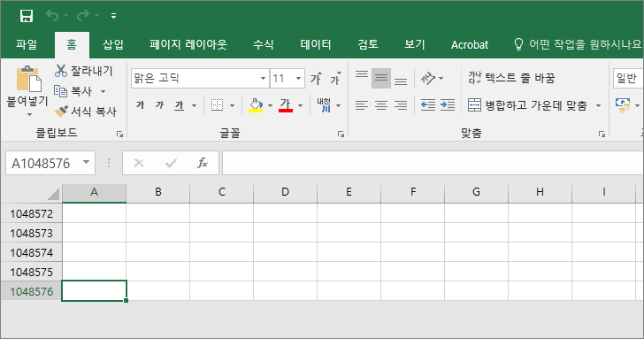Apply yellow fill color bucket
Screen dimensions: 644x339
(256, 105)
